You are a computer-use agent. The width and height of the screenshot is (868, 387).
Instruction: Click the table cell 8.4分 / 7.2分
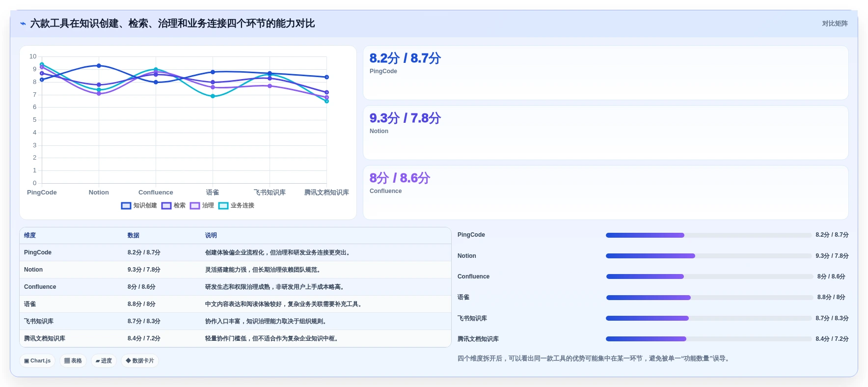(x=144, y=338)
